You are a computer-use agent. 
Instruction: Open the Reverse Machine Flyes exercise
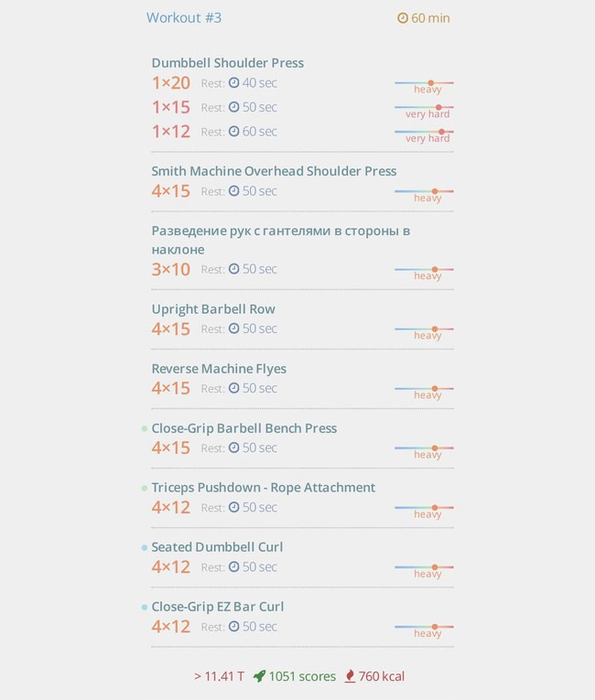[219, 369]
